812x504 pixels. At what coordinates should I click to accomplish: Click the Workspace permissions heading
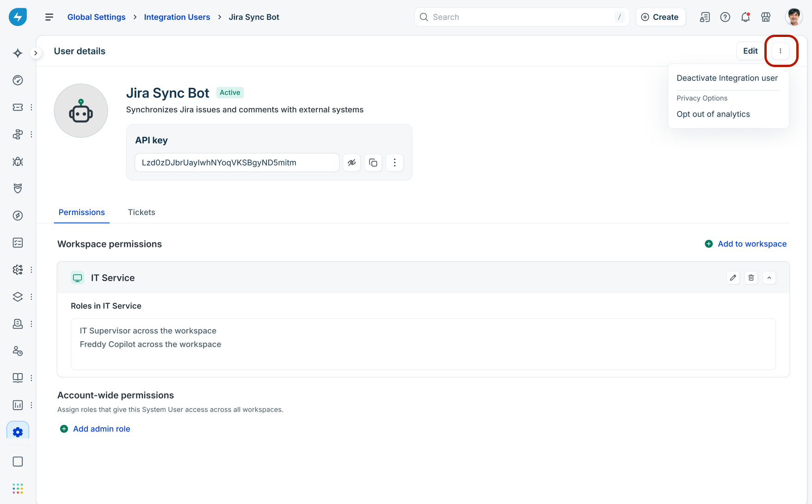[110, 244]
